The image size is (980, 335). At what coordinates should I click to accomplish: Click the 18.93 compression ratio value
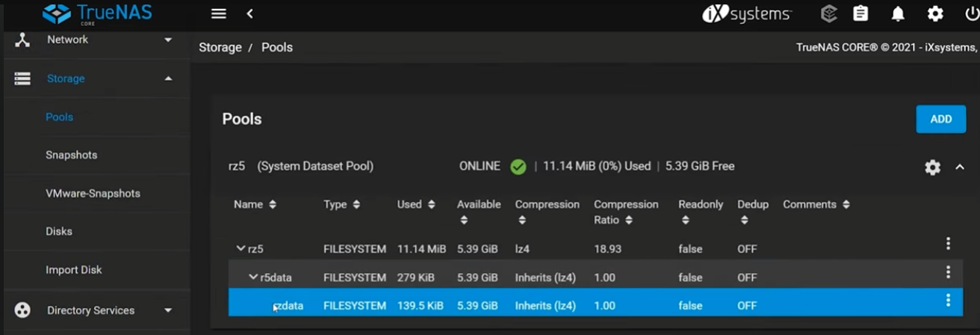pyautogui.click(x=607, y=248)
